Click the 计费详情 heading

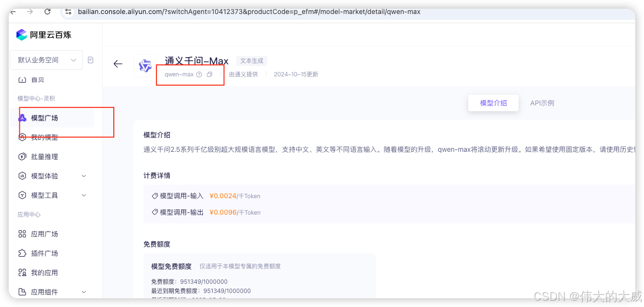157,175
